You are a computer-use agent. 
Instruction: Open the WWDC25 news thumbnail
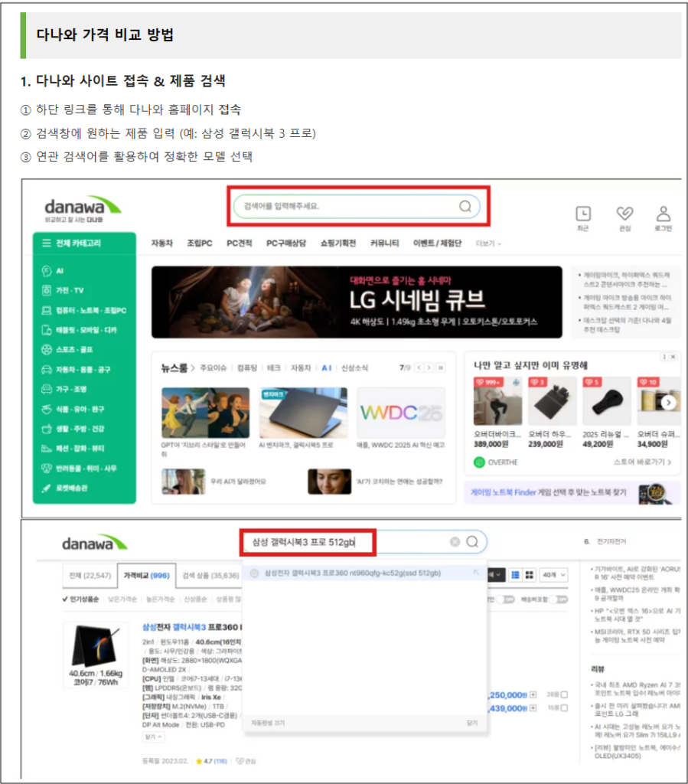401,413
